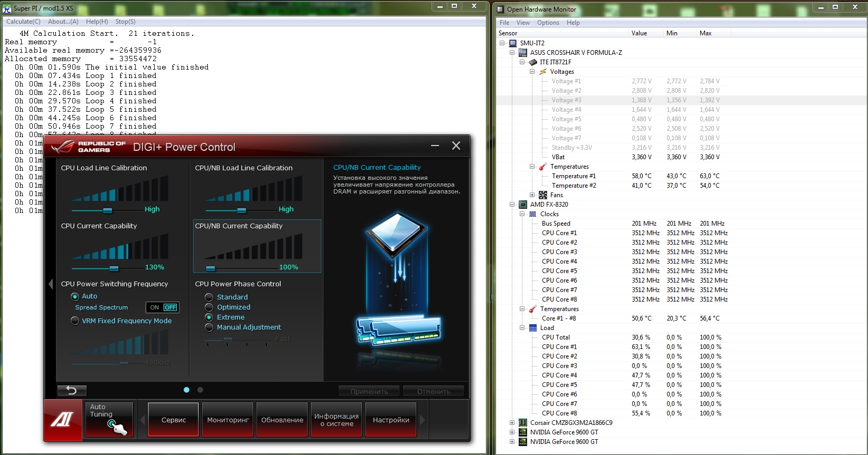Click the ITE IT8721F chip icon

(532, 62)
